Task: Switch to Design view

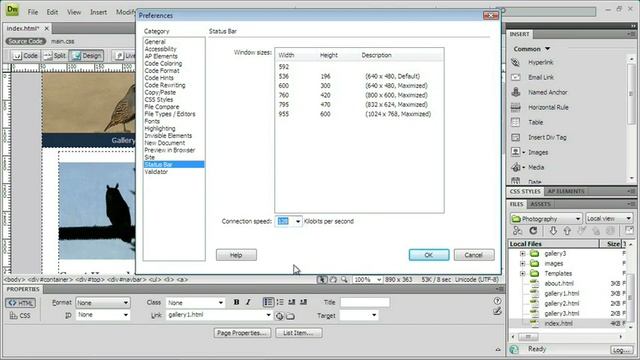Action: [86, 56]
